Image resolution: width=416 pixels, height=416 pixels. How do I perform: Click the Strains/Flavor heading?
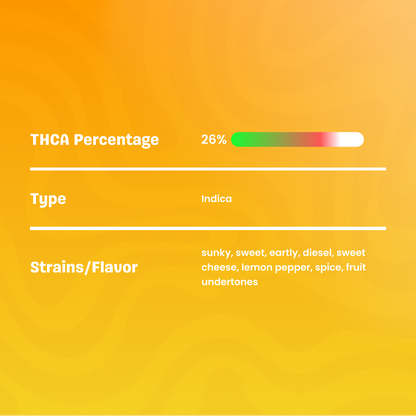click(84, 267)
